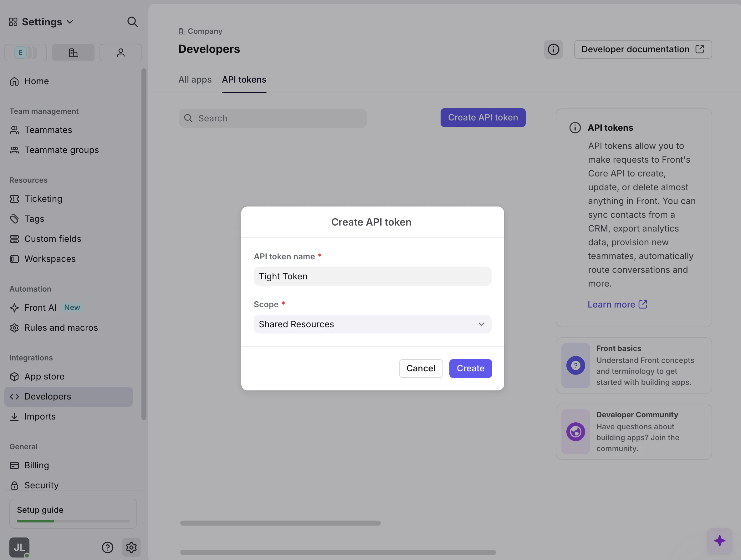Open Tags settings
The width and height of the screenshot is (741, 560).
[x=34, y=218]
